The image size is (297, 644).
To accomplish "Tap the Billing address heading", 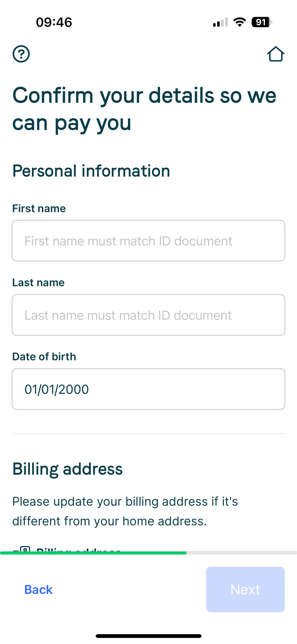I will [x=68, y=469].
